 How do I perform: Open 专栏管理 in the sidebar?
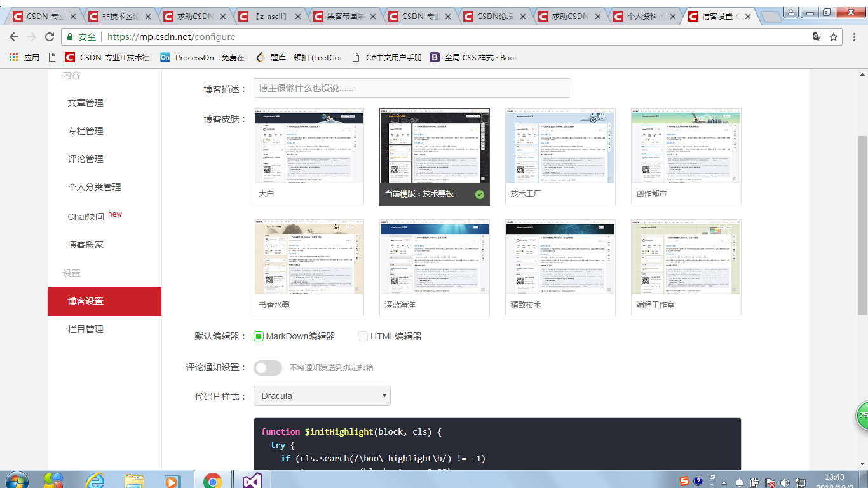pos(85,131)
